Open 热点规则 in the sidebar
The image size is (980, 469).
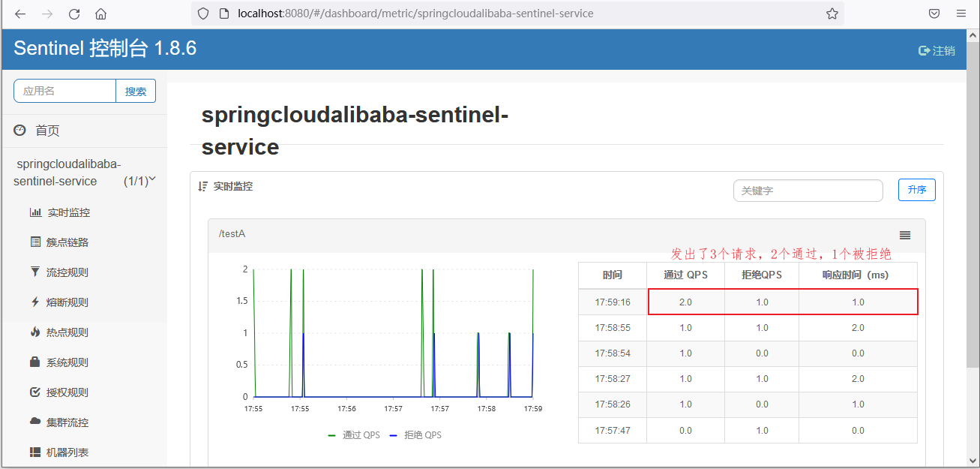pyautogui.click(x=67, y=332)
